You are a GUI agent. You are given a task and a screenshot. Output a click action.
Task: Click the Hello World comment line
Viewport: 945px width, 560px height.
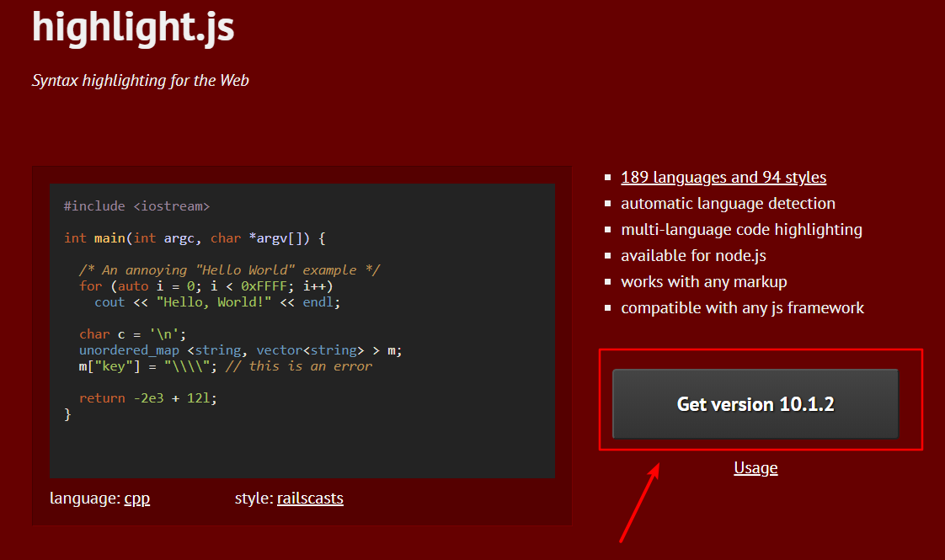(230, 270)
